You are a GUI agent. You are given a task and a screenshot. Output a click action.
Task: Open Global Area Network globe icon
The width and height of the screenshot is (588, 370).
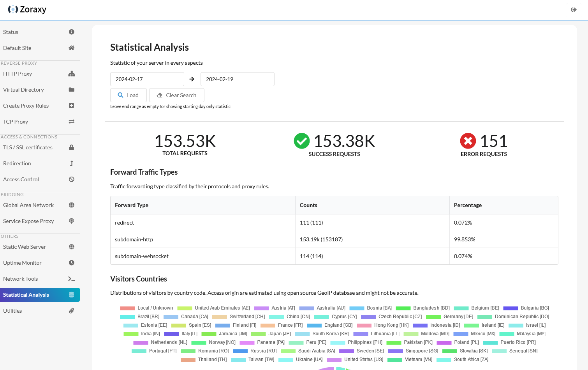[71, 205]
